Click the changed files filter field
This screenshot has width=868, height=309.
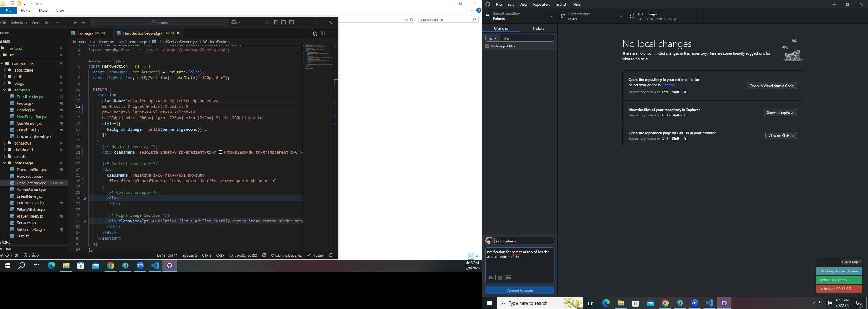527,38
